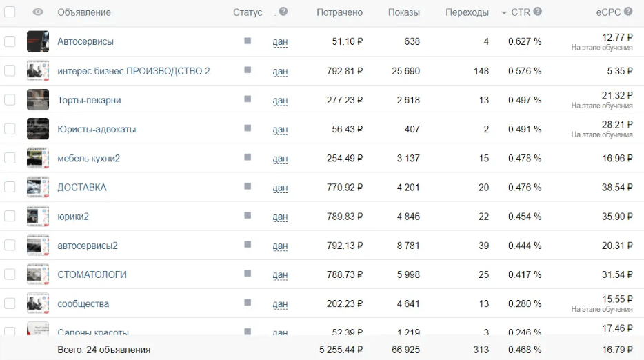Sort the table by Показы column

403,12
